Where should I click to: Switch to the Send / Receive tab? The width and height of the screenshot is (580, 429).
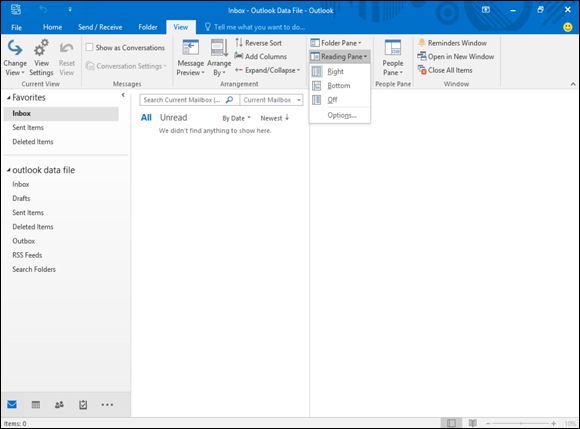pos(100,27)
